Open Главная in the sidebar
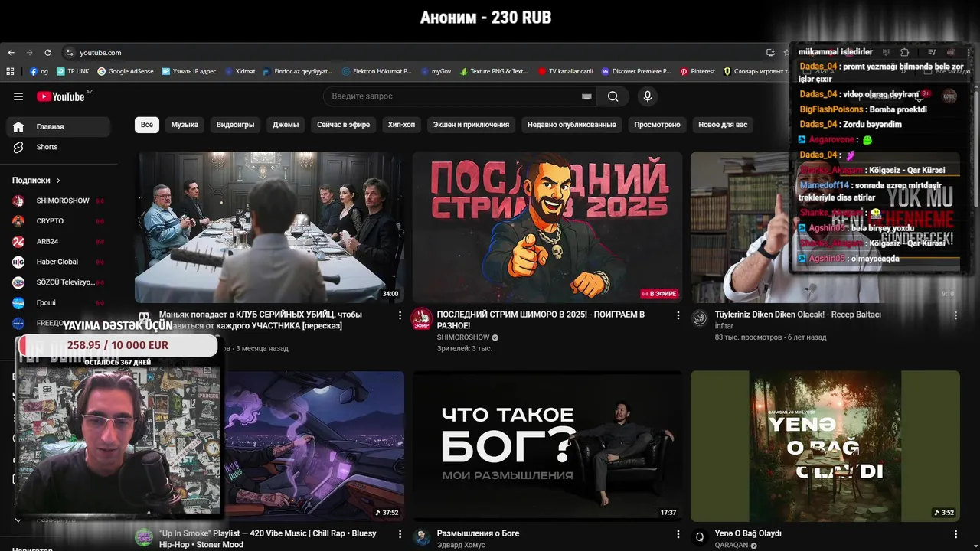Screen dimensions: 980x551 click(x=58, y=126)
